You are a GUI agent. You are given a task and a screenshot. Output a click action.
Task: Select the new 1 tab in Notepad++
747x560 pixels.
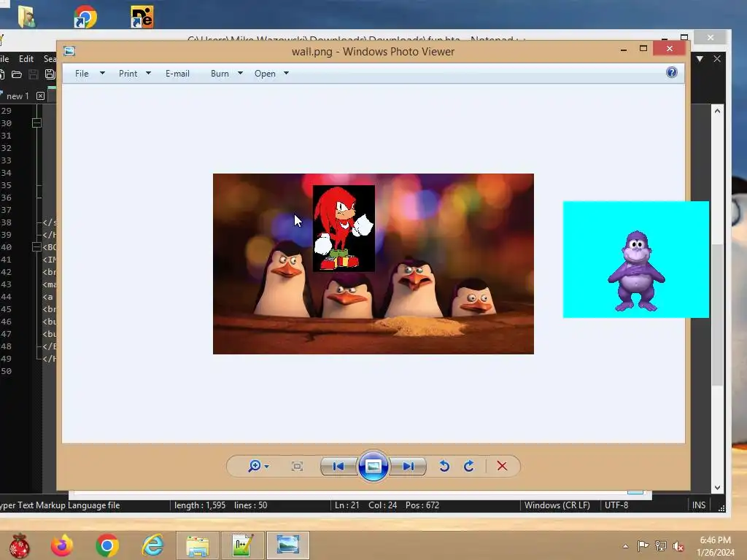[x=18, y=96]
